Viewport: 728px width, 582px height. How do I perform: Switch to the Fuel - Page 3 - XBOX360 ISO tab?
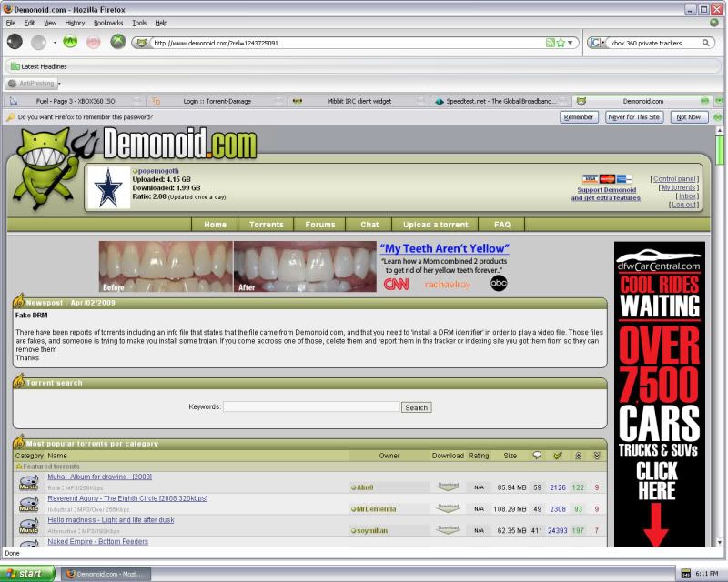[x=75, y=101]
